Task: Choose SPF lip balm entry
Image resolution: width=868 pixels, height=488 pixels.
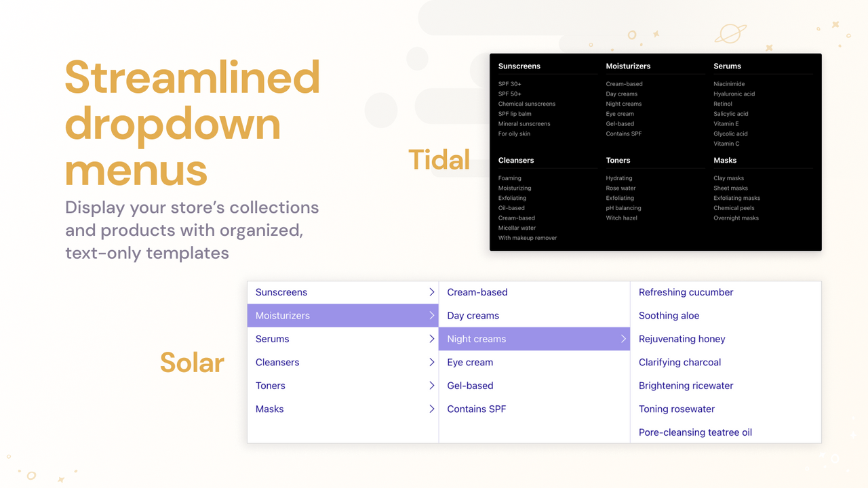Action: 515,114
